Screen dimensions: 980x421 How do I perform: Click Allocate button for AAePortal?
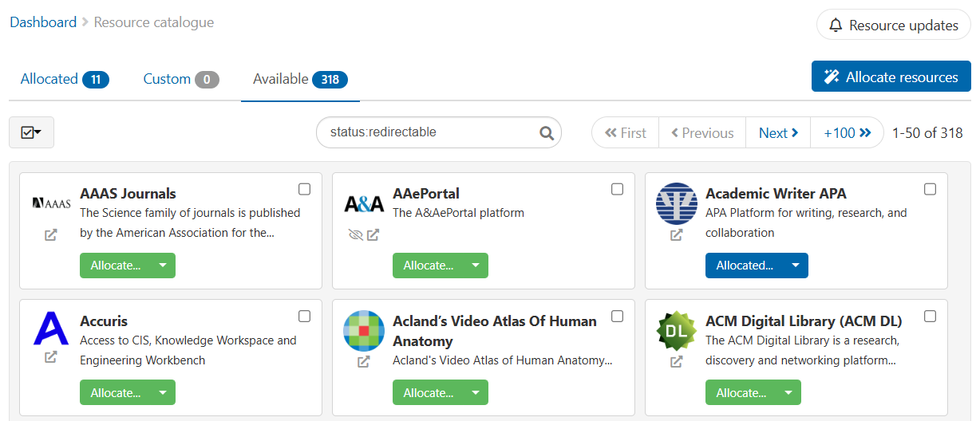tap(429, 266)
